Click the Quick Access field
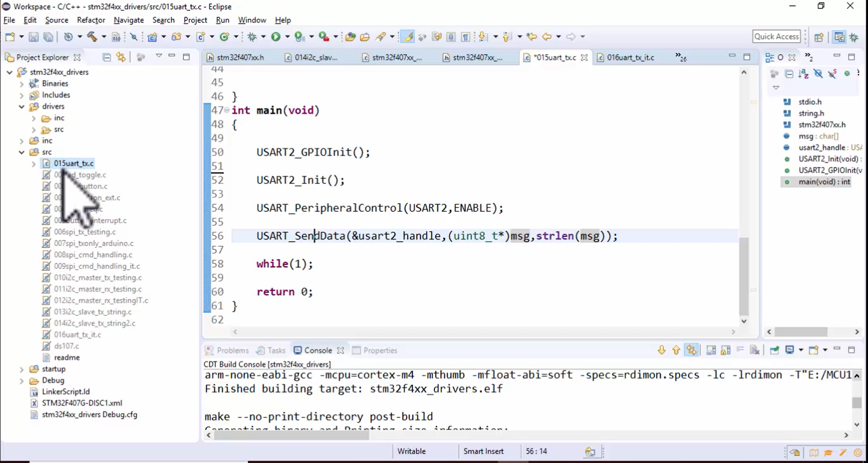 point(776,37)
